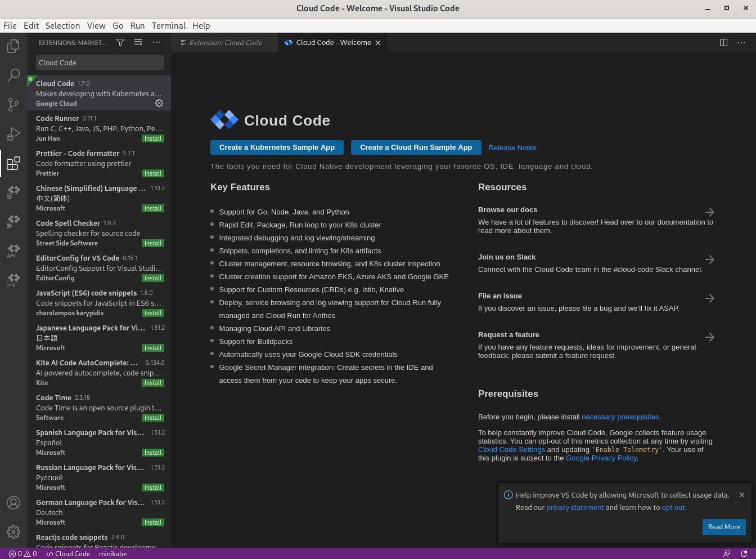Open Cloud Code extension manage gear
Viewport: 756px width, 559px height.
pos(159,103)
